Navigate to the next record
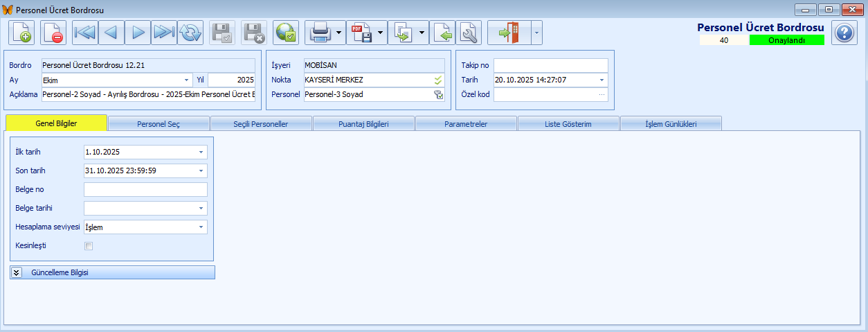The width and height of the screenshot is (868, 332). pyautogui.click(x=138, y=33)
